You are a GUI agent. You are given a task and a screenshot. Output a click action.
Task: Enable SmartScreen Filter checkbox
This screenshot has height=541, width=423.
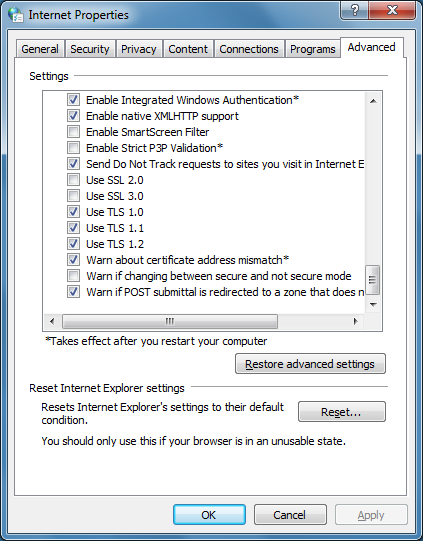pos(73,132)
